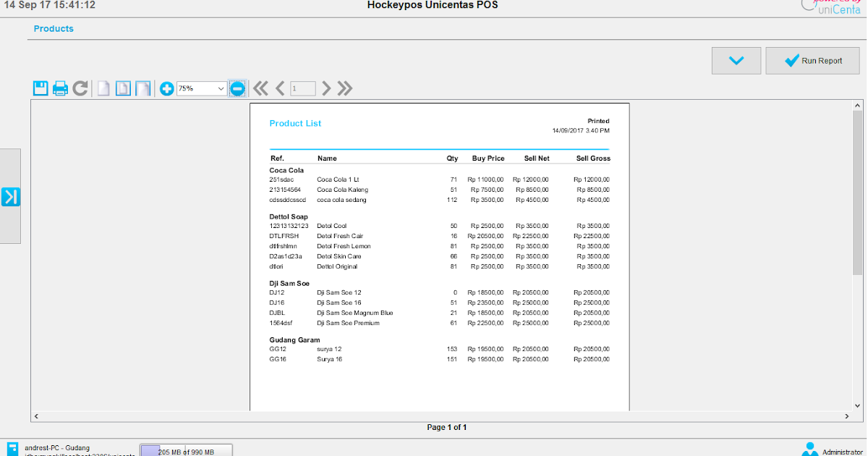
Task: Click the Dji Sam Soe category heading
Action: [x=289, y=284]
